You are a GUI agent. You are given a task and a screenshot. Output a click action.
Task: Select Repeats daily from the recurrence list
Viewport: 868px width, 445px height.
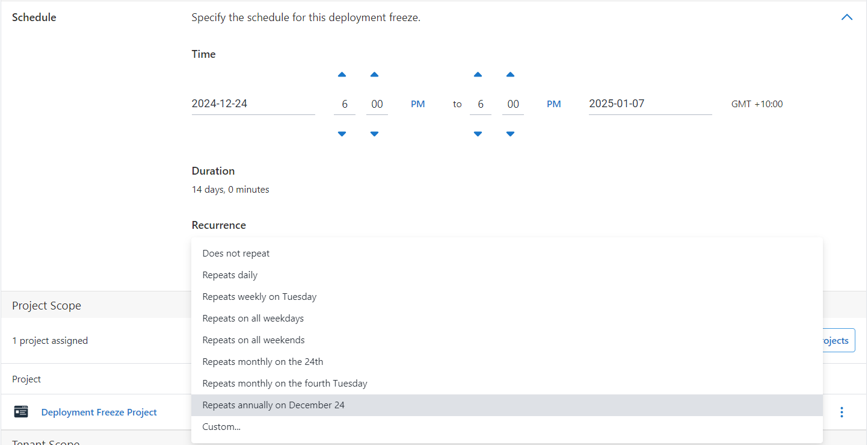coord(230,275)
